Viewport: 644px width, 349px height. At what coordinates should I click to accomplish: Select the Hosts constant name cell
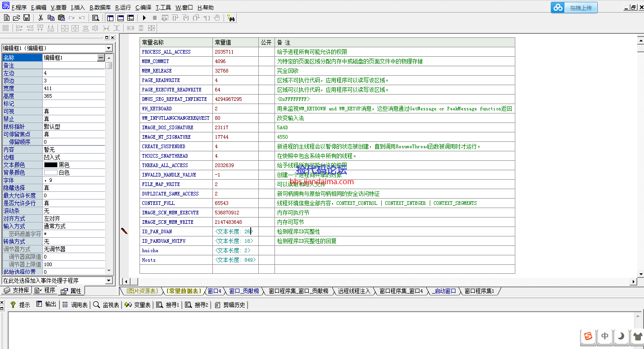point(176,260)
